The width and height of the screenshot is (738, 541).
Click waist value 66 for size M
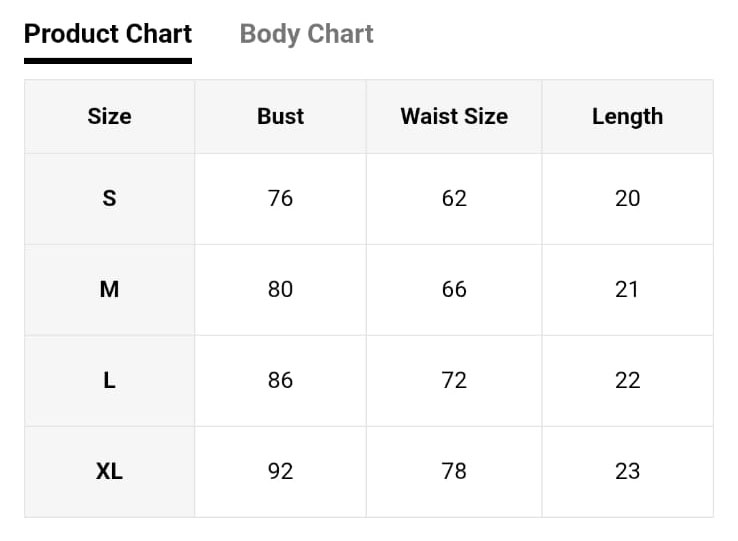tap(454, 289)
